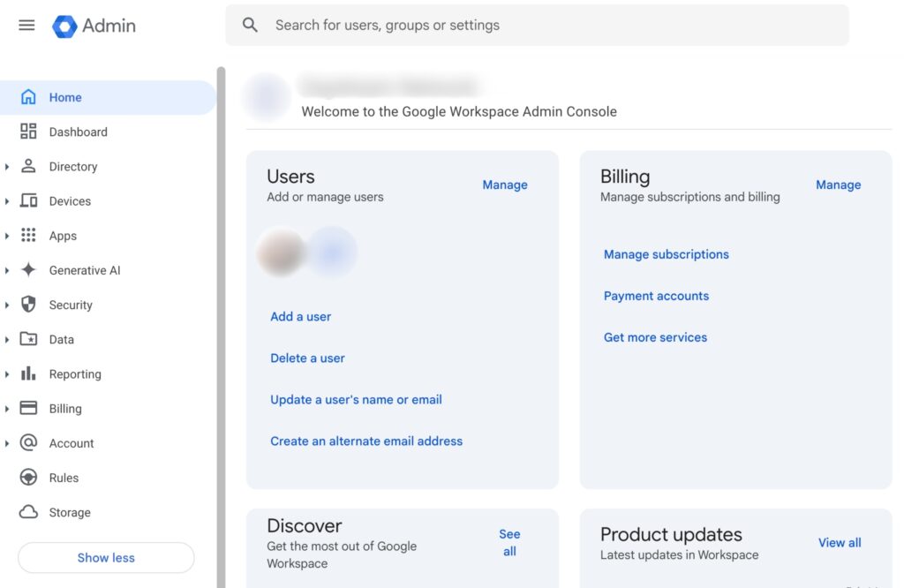Expand the Billing sidebar section arrow
Screen dimensions: 904x588
pyautogui.click(x=7, y=409)
